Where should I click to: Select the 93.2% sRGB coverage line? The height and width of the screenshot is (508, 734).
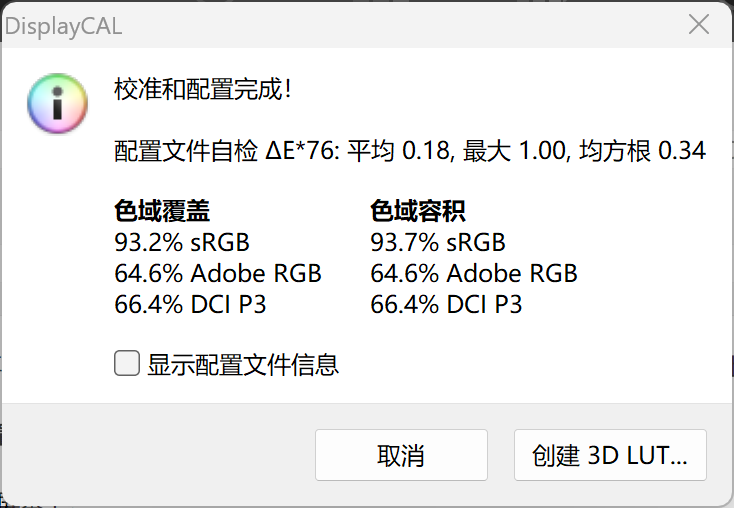coord(182,242)
